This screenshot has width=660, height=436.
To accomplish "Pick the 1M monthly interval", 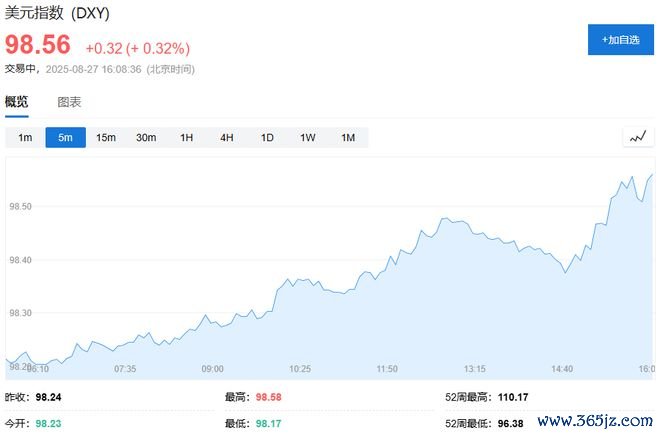I will [x=348, y=138].
